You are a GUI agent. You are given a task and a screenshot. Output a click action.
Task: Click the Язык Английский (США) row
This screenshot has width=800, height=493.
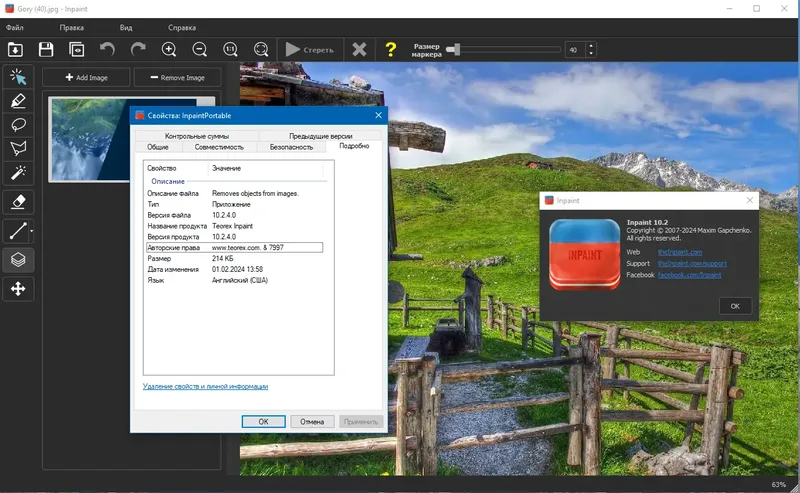point(235,280)
